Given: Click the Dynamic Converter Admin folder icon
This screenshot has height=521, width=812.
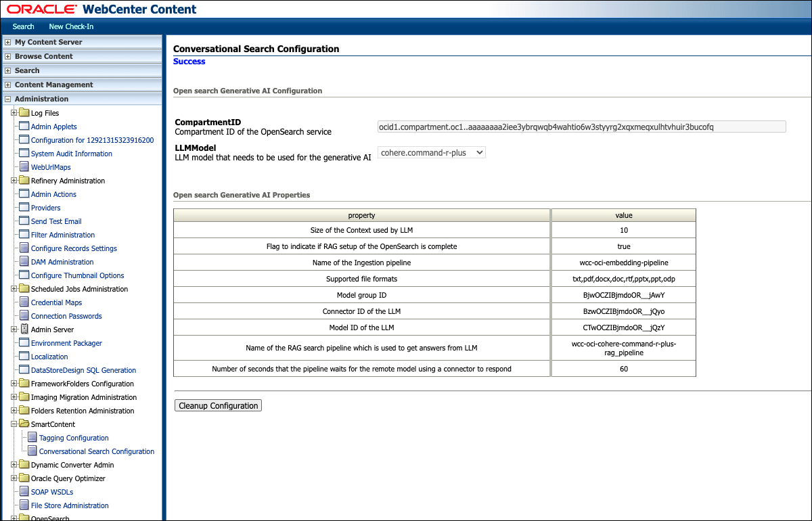Looking at the screenshot, I should click(x=24, y=465).
